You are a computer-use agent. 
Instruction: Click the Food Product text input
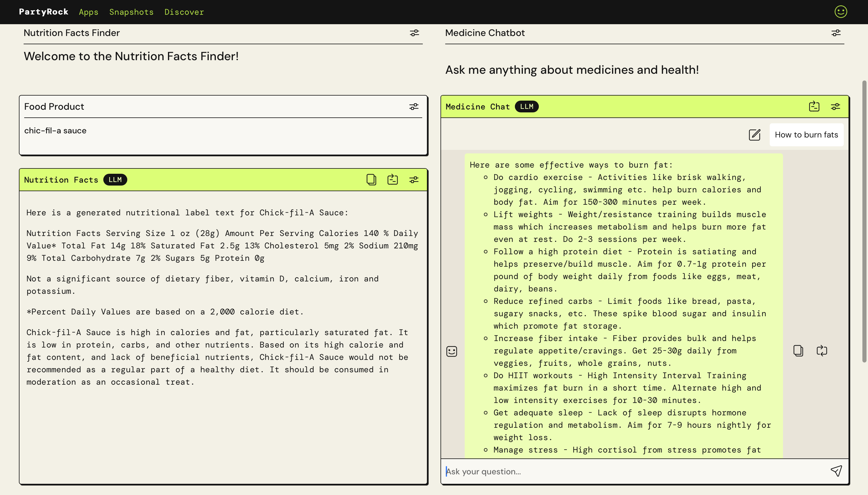[x=223, y=136]
